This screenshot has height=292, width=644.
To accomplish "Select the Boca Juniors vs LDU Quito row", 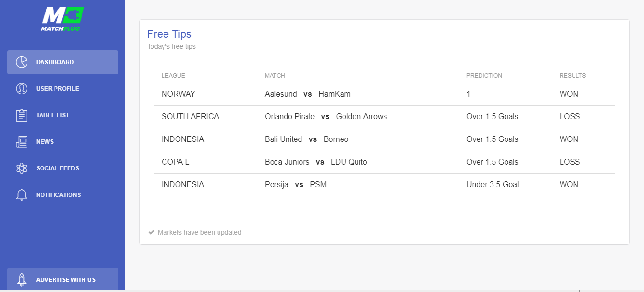I will click(x=384, y=162).
